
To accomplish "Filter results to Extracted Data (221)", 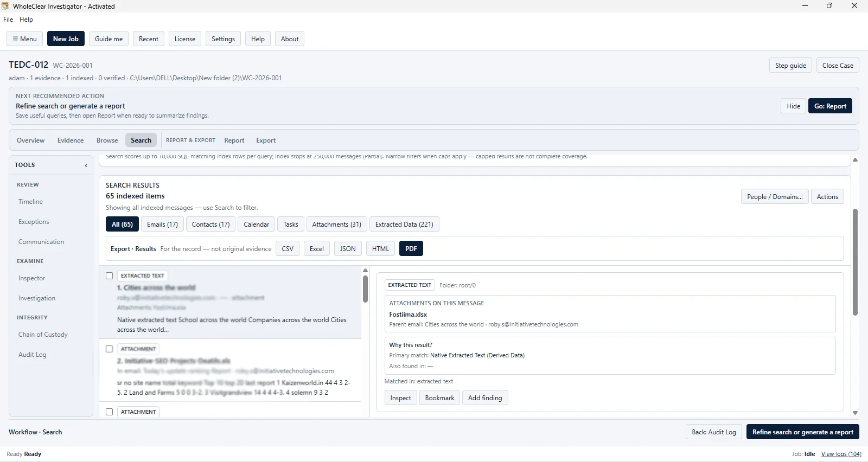I will (x=404, y=224).
